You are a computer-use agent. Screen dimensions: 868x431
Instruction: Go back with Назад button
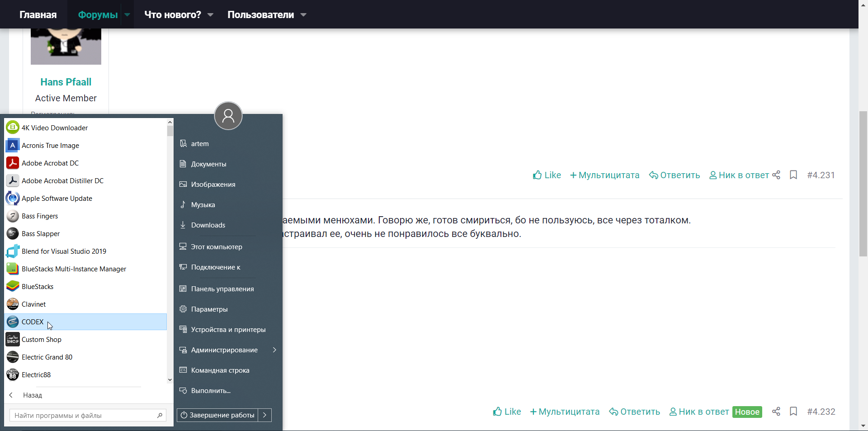(26, 395)
